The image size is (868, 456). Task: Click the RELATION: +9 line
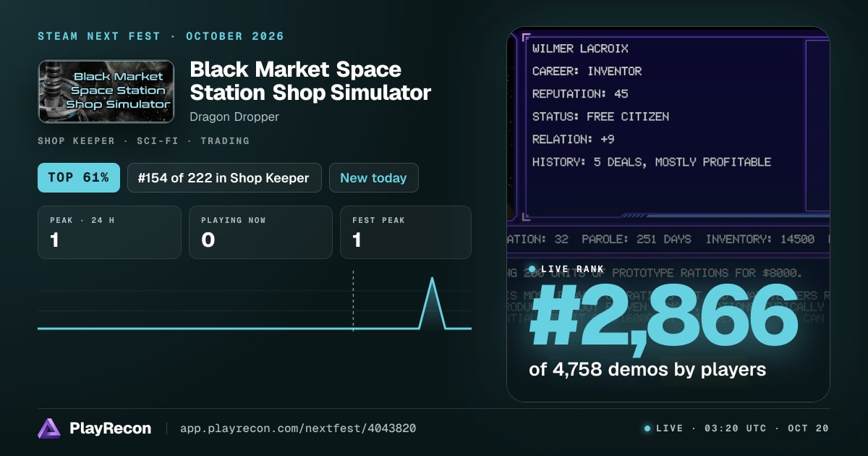tap(574, 139)
